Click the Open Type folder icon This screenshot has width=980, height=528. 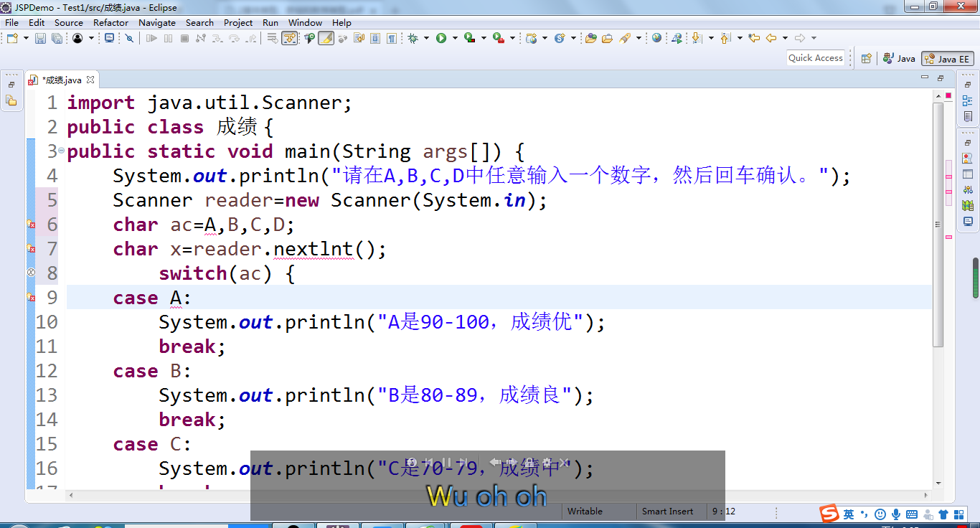[590, 38]
